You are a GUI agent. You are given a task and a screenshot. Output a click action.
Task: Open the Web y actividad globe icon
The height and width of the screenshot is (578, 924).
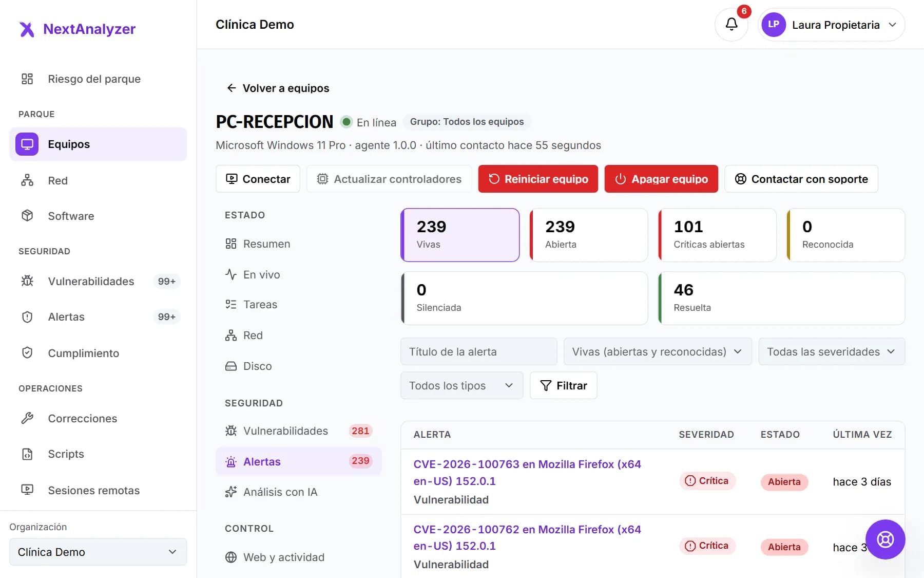[231, 557]
